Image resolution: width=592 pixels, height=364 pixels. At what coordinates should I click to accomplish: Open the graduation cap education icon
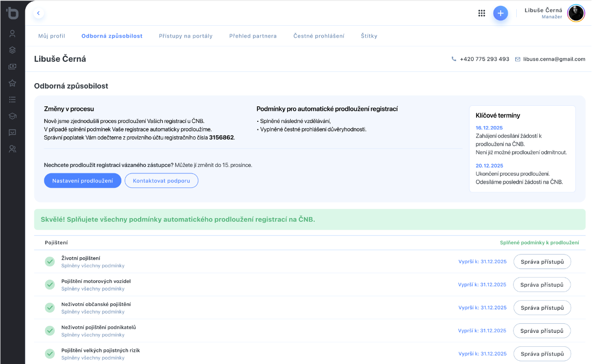coord(12,116)
